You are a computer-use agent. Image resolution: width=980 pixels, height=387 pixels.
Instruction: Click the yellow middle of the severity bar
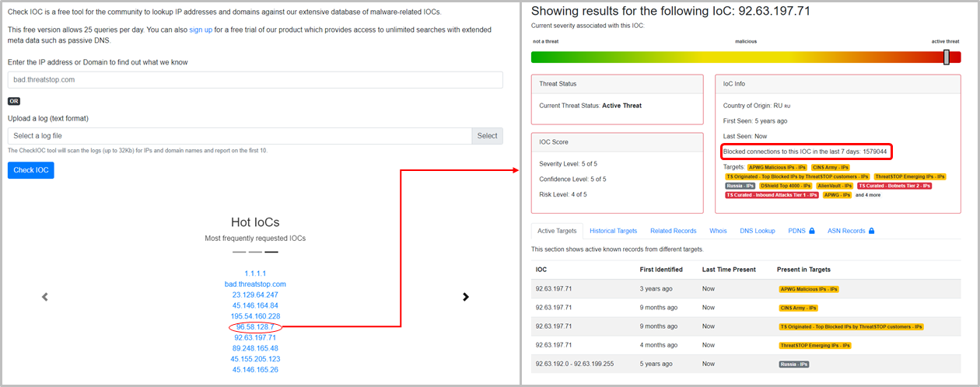point(745,58)
